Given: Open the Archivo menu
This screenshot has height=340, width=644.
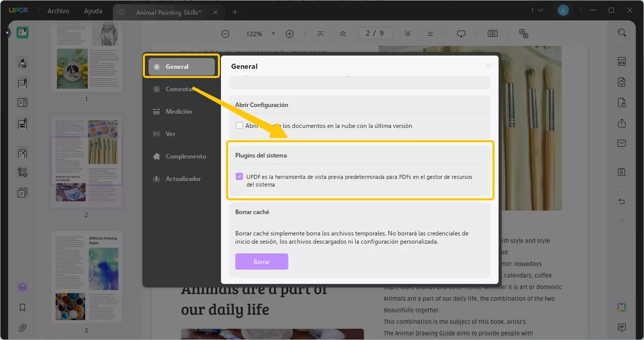Looking at the screenshot, I should 58,11.
